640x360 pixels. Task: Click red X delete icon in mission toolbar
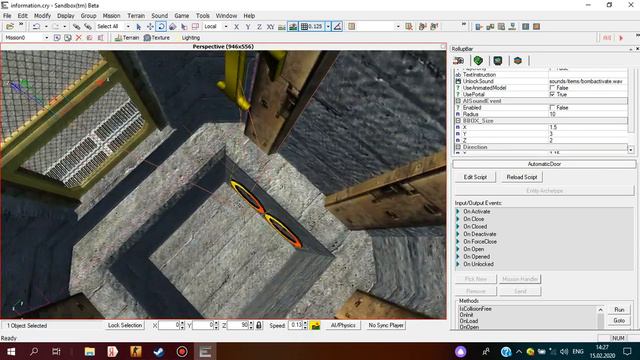tap(78, 38)
